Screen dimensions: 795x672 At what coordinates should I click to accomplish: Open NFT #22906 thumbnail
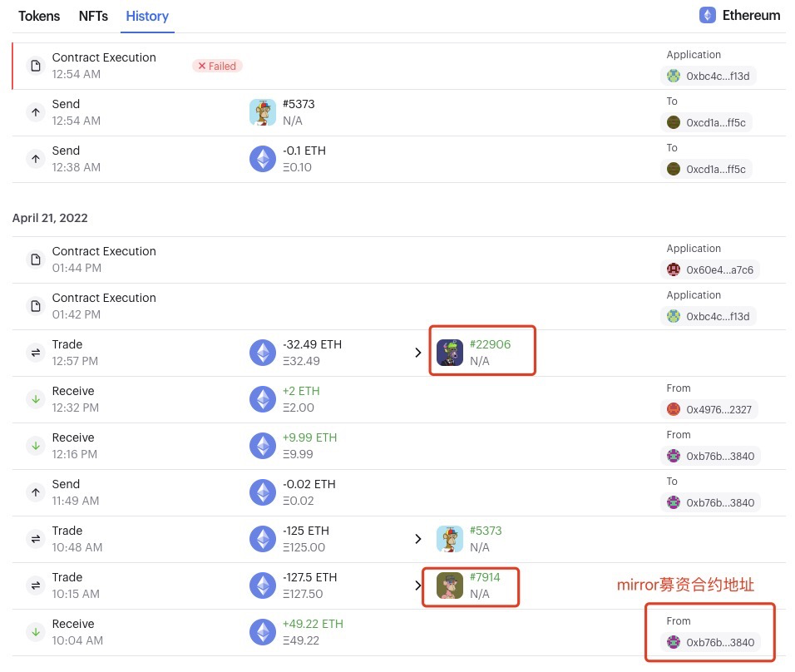(x=450, y=353)
